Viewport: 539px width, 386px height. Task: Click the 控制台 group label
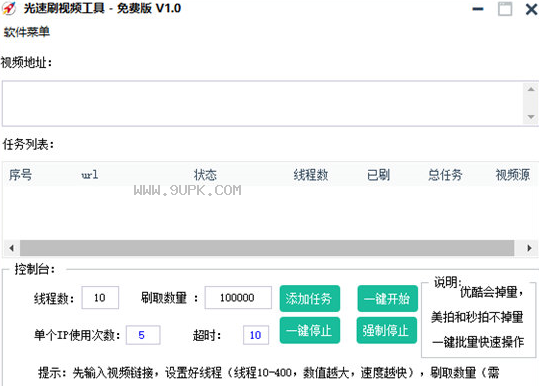coord(34,269)
